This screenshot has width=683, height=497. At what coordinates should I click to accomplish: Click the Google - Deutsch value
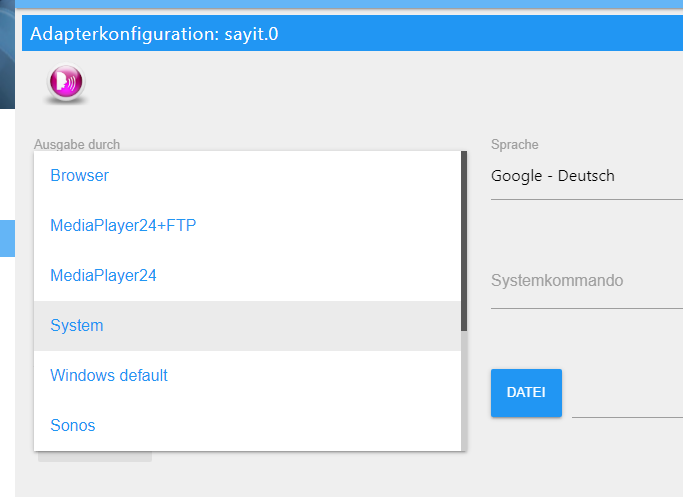553,177
